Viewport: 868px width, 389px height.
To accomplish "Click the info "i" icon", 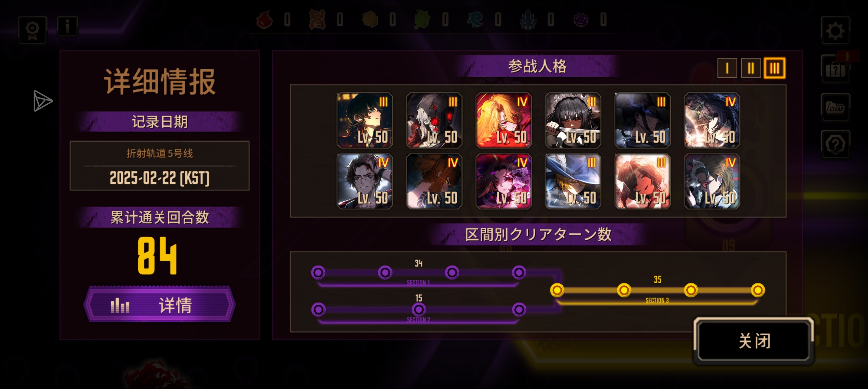I will click(x=67, y=26).
